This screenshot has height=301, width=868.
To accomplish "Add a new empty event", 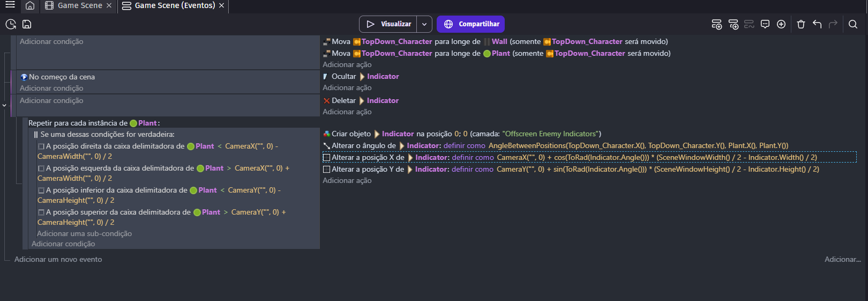I will [x=716, y=24].
